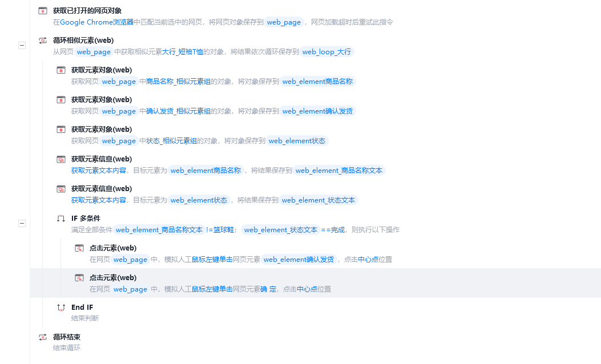Select the 获取已打开的网页对象 step title
The image size is (601, 364).
coord(87,11)
